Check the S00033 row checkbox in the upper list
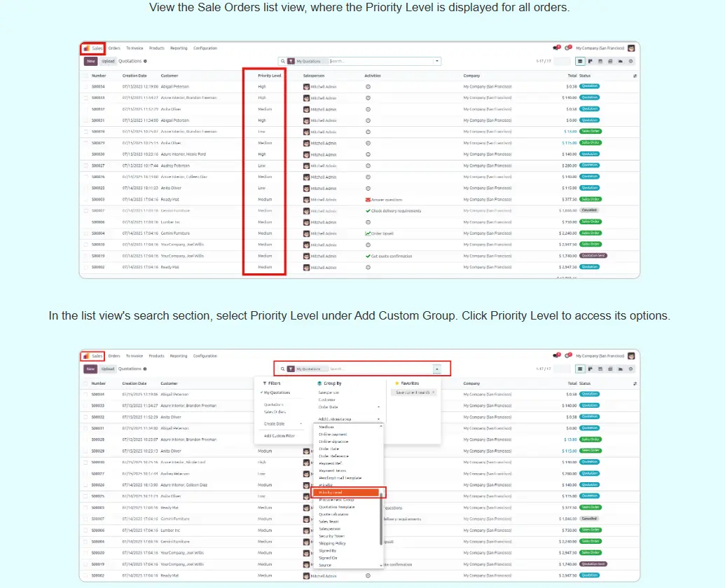Image resolution: width=725 pixels, height=588 pixels. (85, 98)
